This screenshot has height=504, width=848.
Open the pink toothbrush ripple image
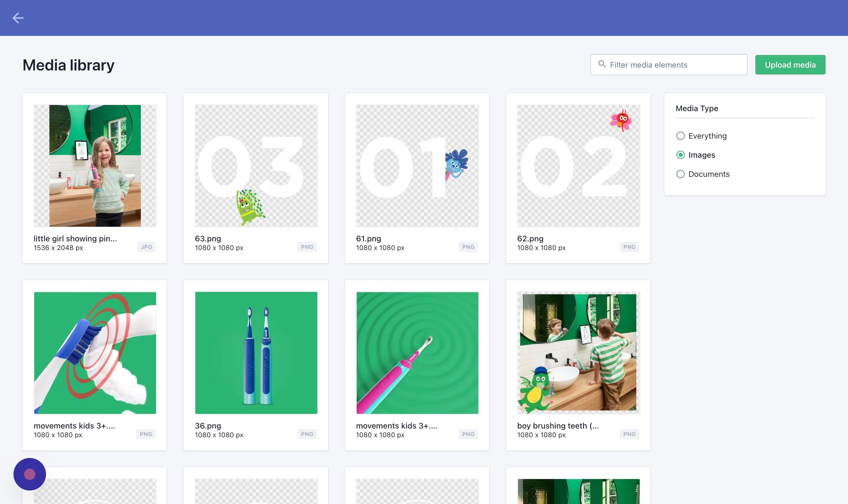click(417, 353)
